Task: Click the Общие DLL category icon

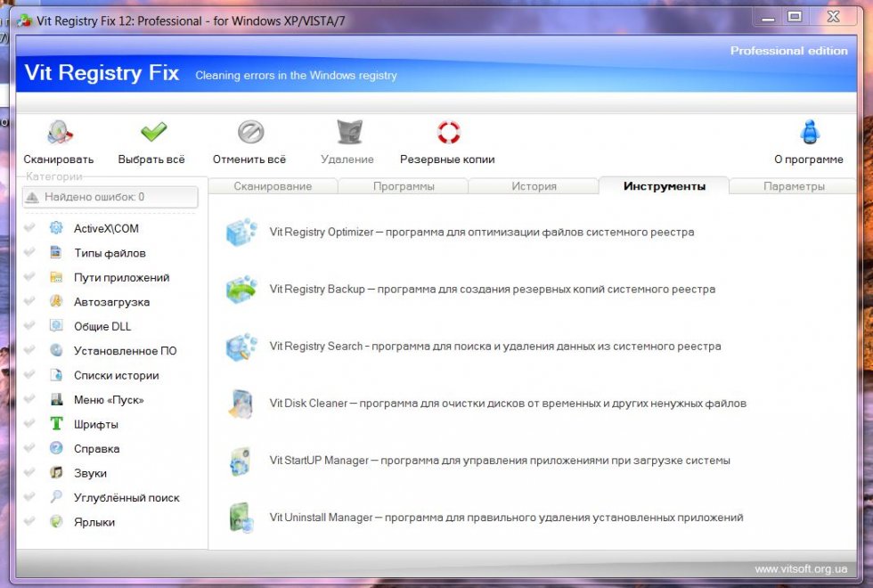Action: [x=56, y=326]
